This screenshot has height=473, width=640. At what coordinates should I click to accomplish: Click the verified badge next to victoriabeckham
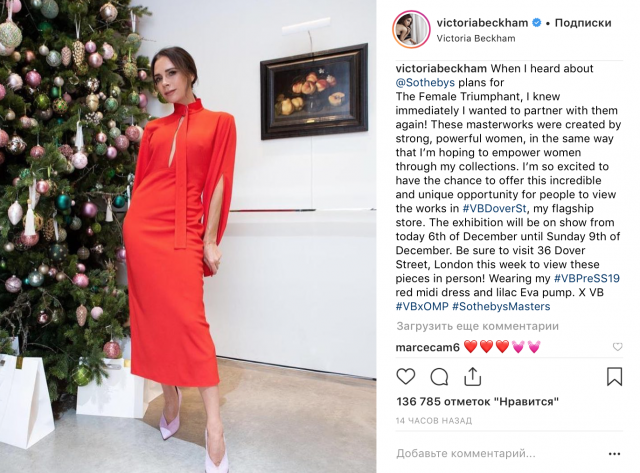(x=537, y=23)
